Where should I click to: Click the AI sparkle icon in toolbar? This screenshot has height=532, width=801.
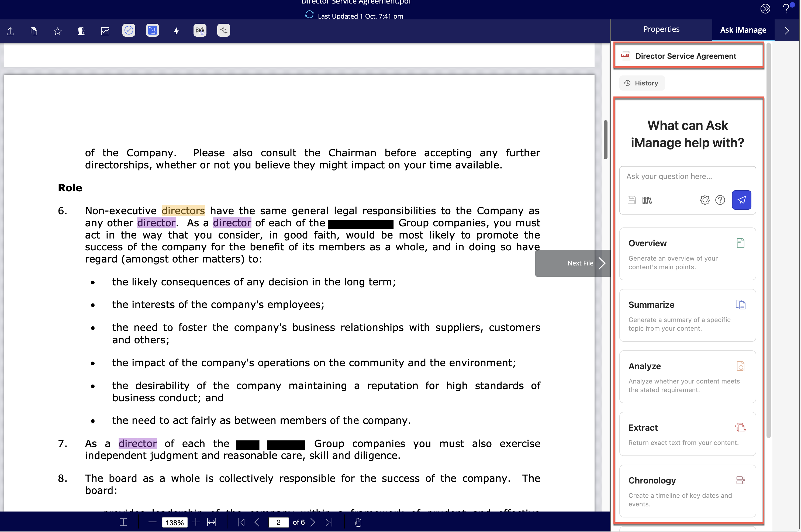coord(224,30)
